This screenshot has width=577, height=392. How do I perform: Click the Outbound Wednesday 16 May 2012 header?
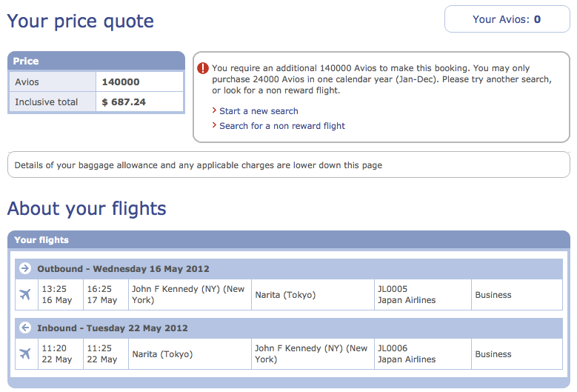click(x=289, y=269)
